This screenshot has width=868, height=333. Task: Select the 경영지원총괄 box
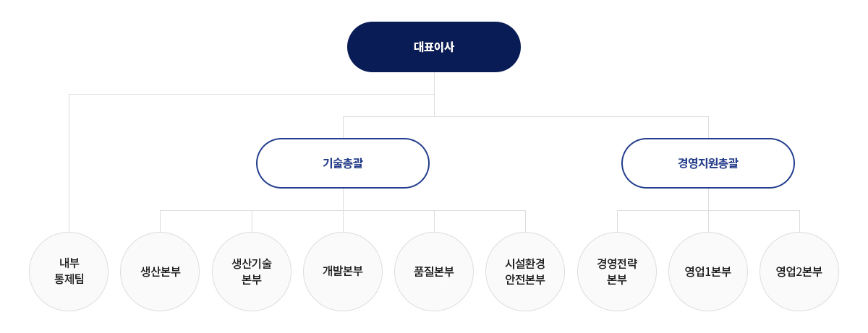tap(708, 163)
